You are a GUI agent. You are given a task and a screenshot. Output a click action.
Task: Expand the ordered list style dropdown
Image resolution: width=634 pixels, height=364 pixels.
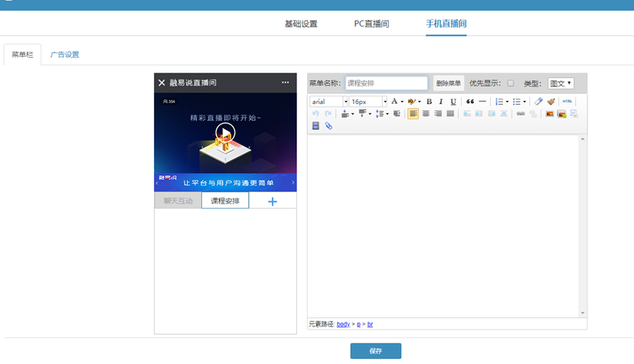click(507, 102)
